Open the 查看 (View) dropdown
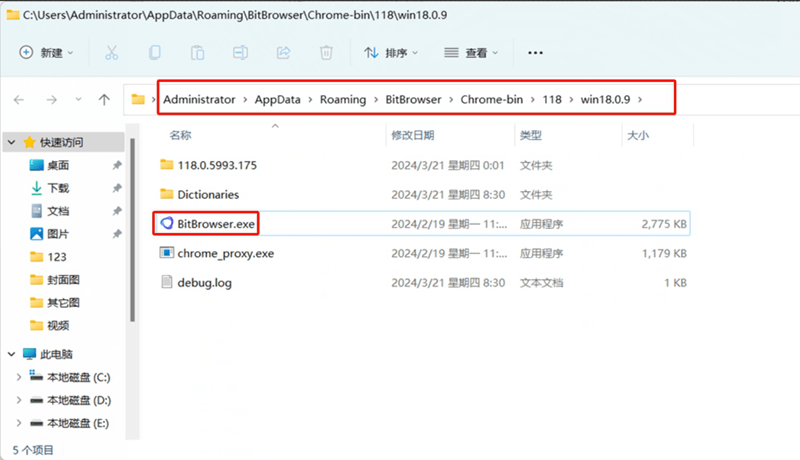The image size is (800, 460). pyautogui.click(x=471, y=53)
